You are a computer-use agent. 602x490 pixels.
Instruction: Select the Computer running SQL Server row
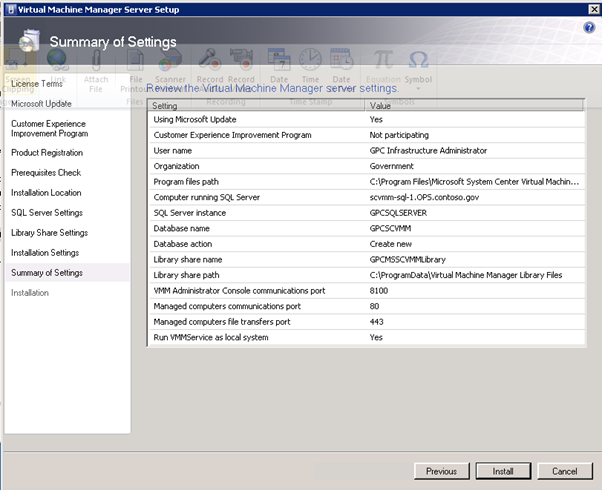[367, 197]
